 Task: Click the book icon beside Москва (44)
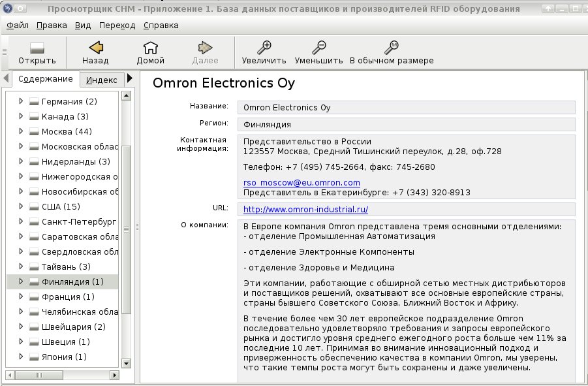coord(34,132)
